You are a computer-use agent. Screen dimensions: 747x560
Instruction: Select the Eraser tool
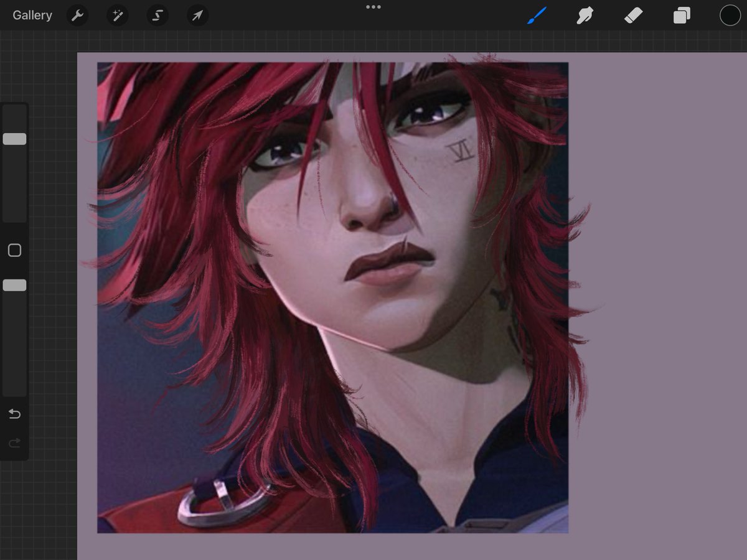point(633,16)
